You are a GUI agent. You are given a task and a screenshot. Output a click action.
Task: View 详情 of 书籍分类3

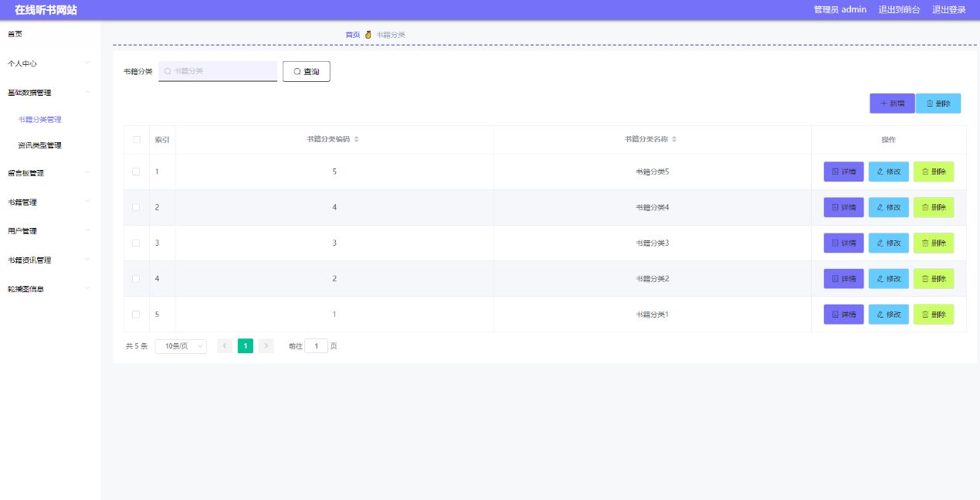coord(844,243)
